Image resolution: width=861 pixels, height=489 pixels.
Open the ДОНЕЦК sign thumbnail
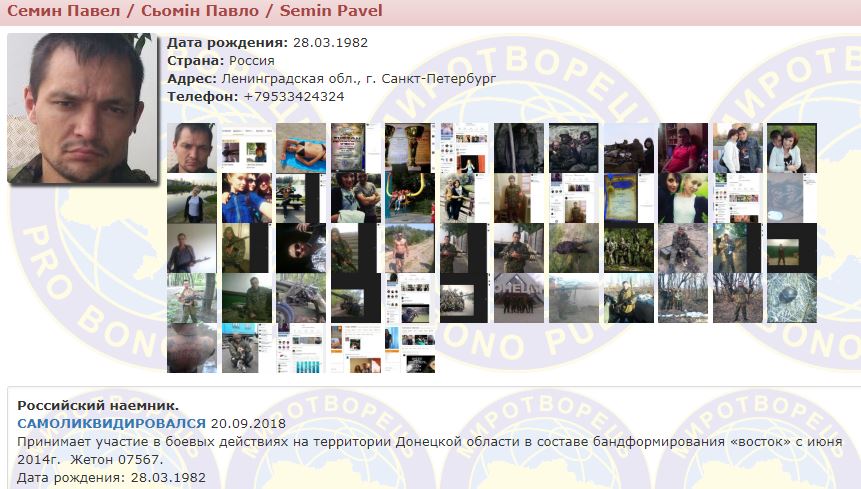[519, 298]
